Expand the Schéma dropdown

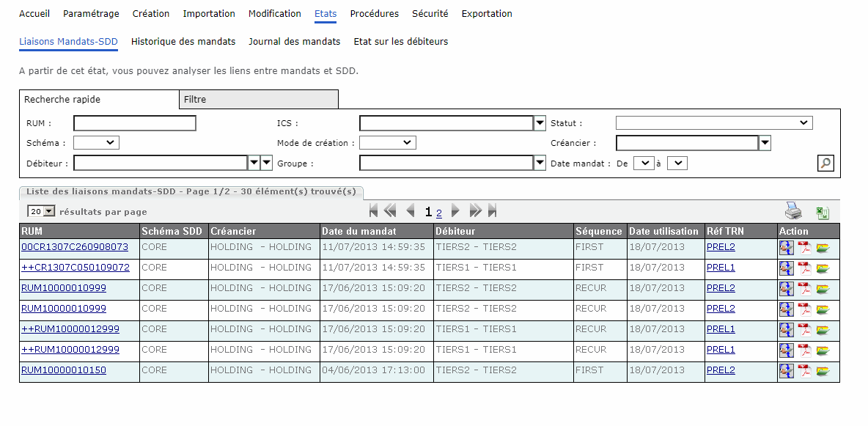[96, 143]
